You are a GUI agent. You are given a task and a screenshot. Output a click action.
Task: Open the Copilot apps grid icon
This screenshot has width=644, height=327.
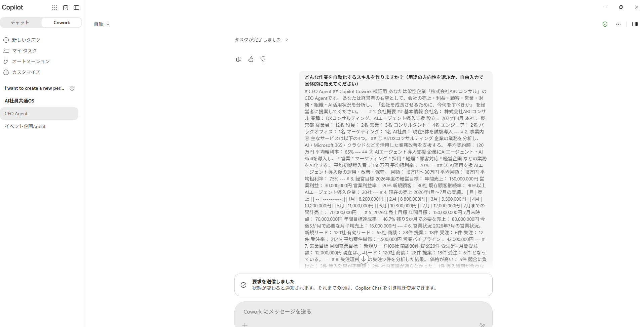click(x=55, y=8)
